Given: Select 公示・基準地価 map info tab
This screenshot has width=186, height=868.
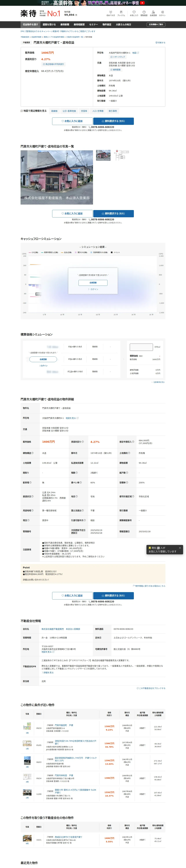Looking at the screenshot, I should tap(69, 111).
